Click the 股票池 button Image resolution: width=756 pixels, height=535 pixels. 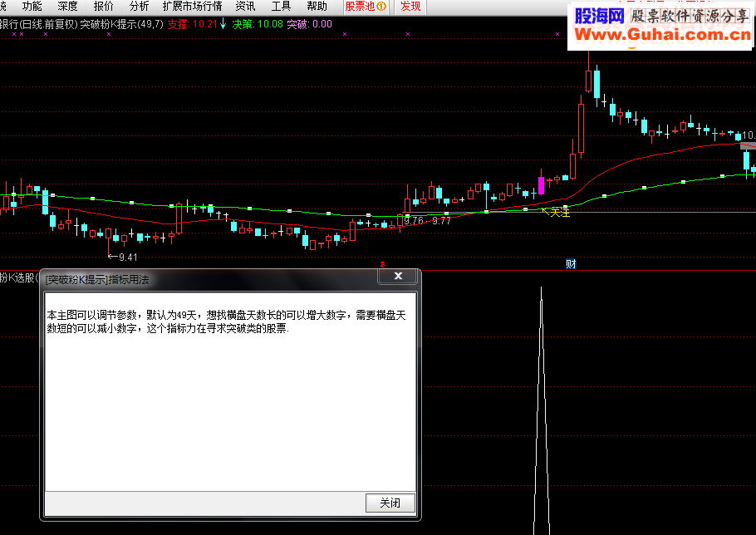366,7
